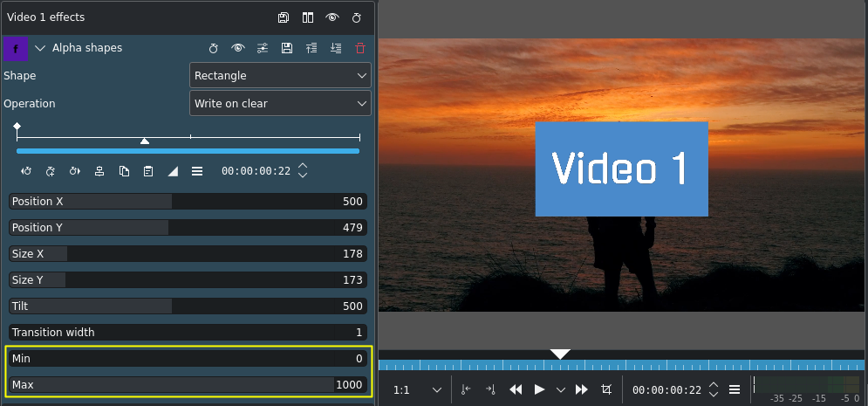Rewind the monitor playback
This screenshot has width=868, height=406.
pyautogui.click(x=516, y=390)
